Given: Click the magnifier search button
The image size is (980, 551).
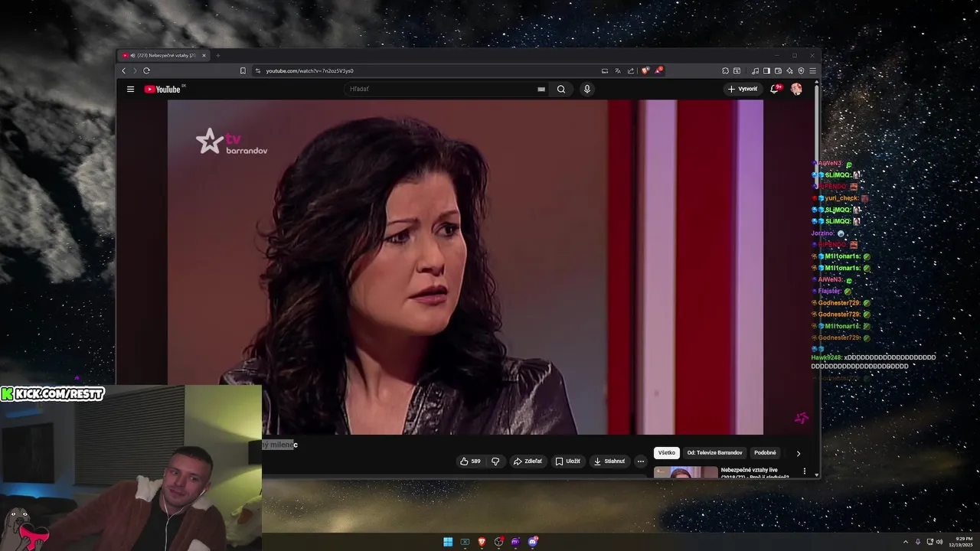Looking at the screenshot, I should (x=561, y=89).
